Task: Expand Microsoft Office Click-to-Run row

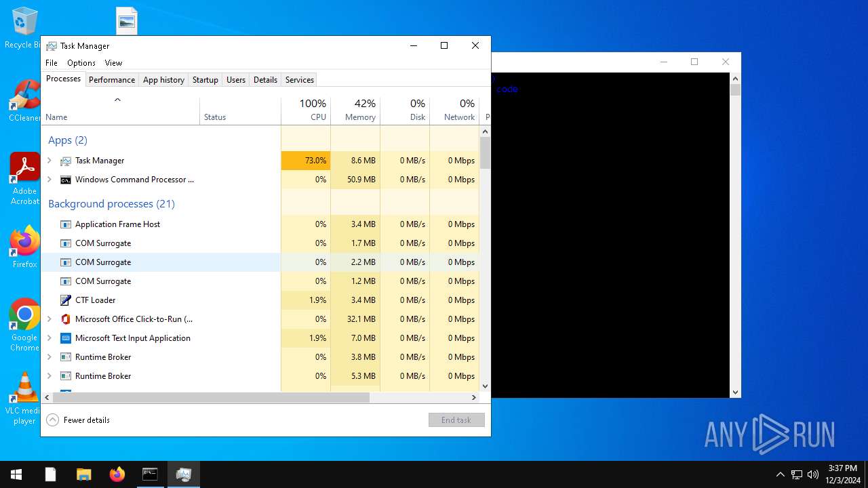Action: point(49,319)
